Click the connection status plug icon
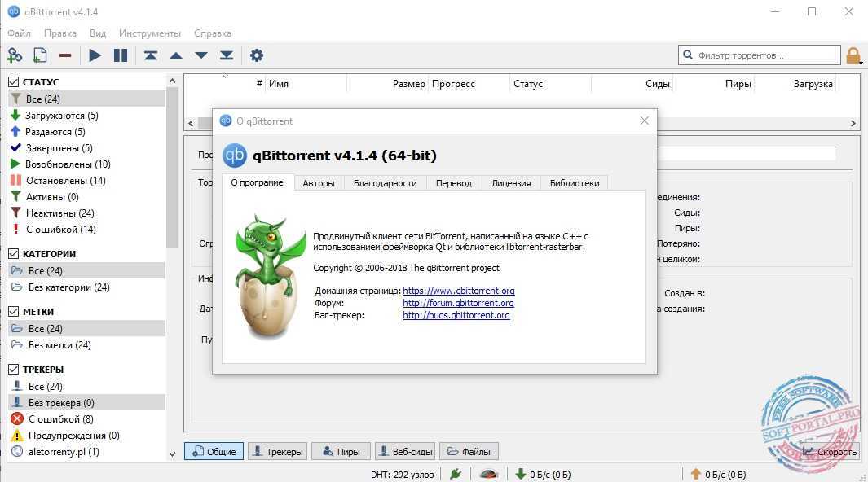Viewport: 868px width, 482px height. [456, 474]
